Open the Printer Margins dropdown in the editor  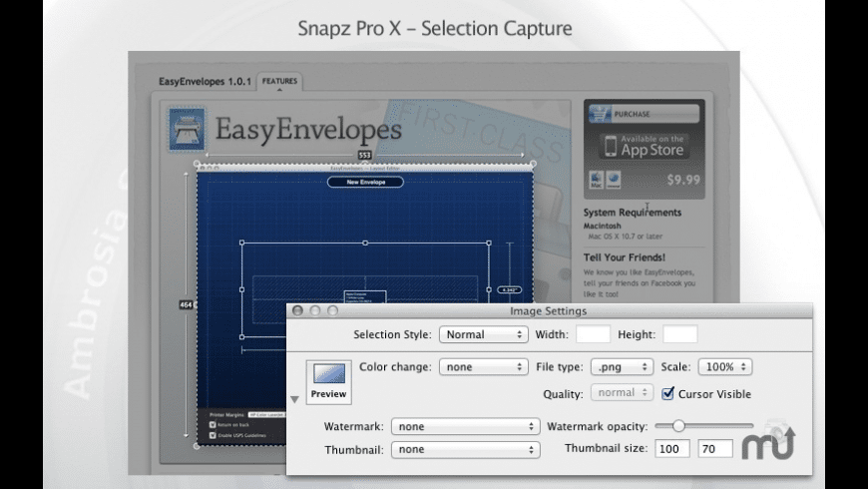coord(267,414)
